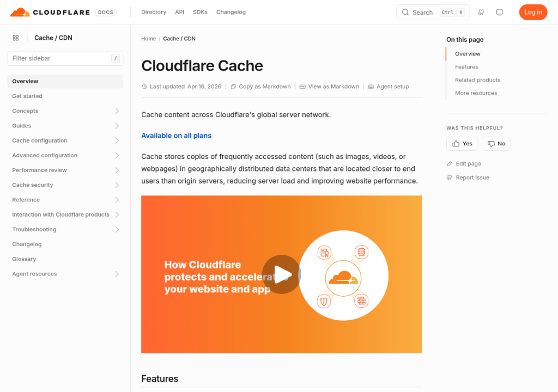
Task: Expand Performance review chevron
Action: (x=117, y=170)
